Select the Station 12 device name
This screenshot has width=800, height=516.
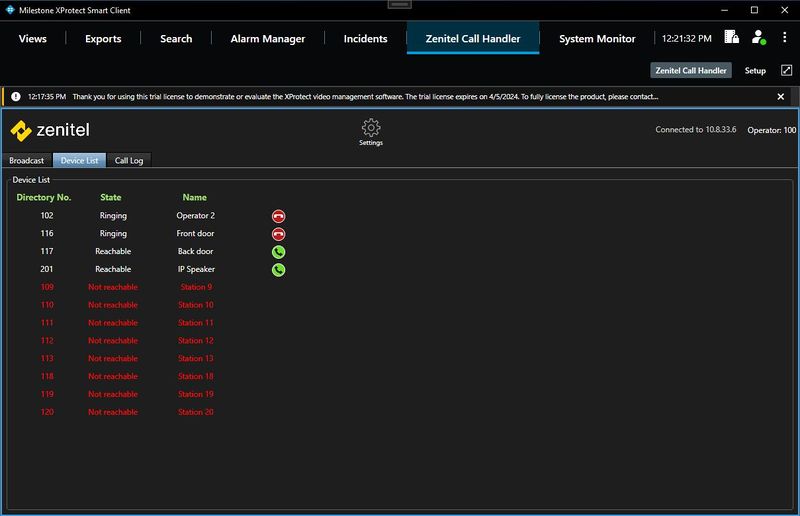click(196, 340)
